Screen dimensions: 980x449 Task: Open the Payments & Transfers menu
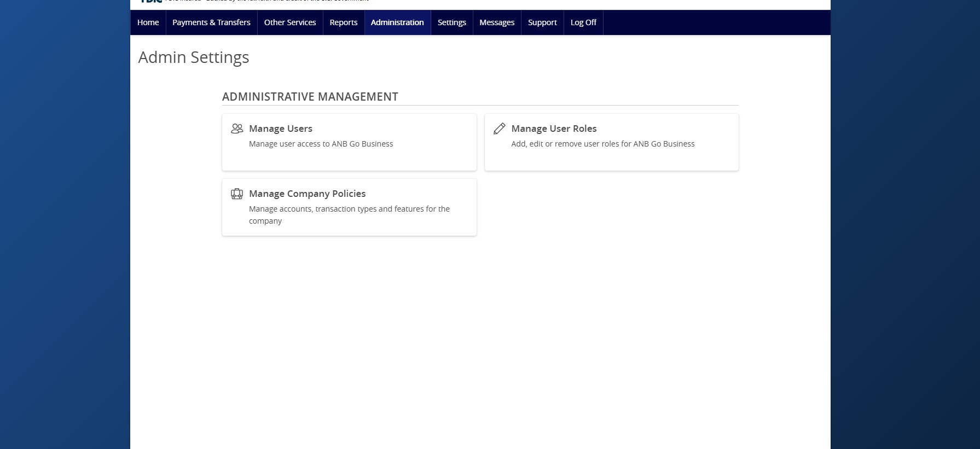[211, 22]
